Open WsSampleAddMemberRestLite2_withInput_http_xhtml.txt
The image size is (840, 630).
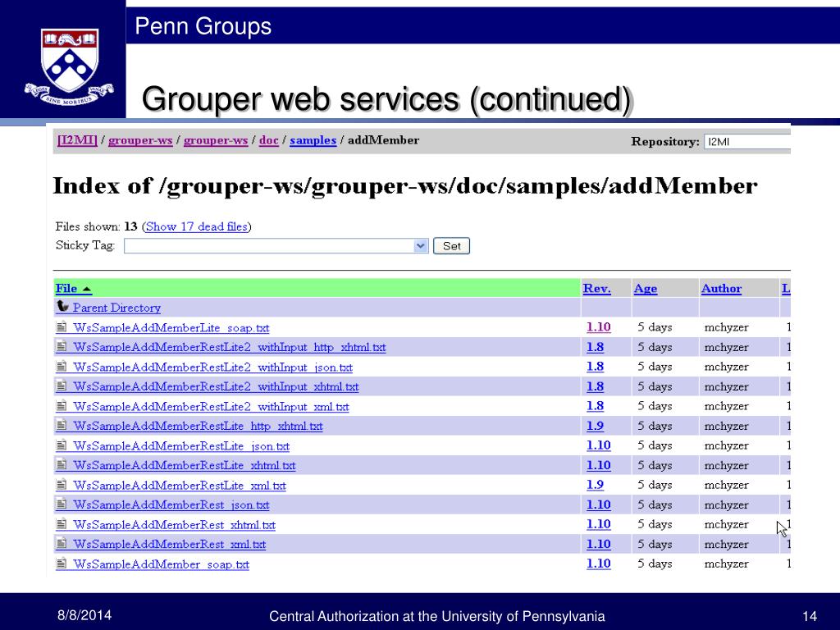(230, 348)
